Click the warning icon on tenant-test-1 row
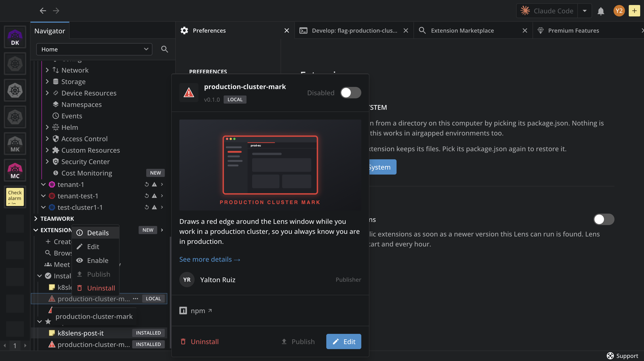This screenshot has height=361, width=644. pyautogui.click(x=155, y=196)
